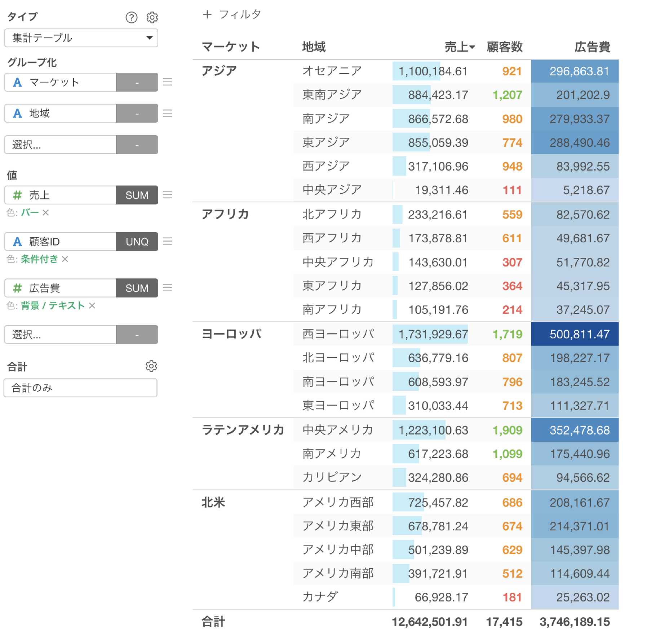651x644 pixels.
Task: Open the 合計のみ total option selector
Action: click(x=80, y=388)
